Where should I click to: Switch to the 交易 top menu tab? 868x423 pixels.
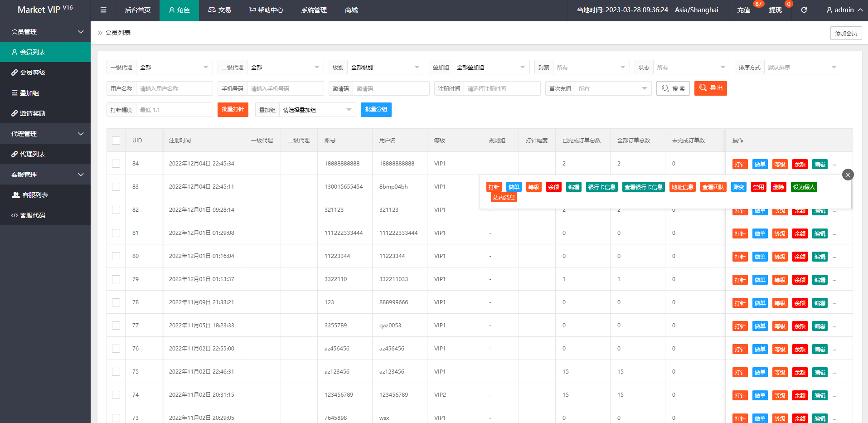(x=219, y=10)
